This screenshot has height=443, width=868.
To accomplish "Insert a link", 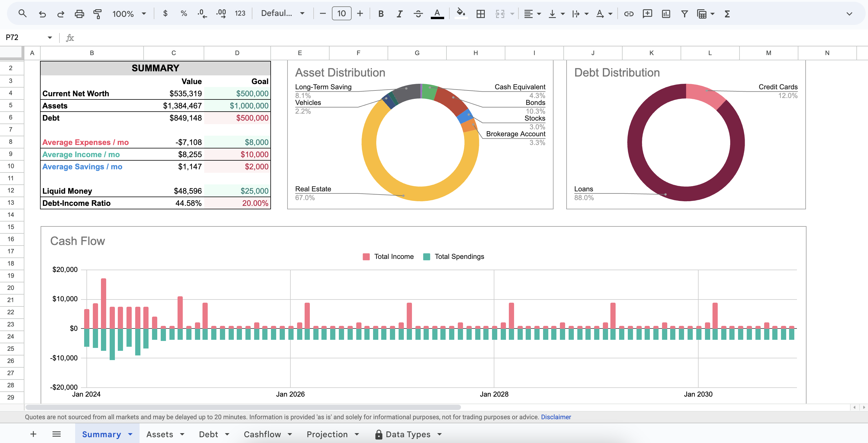I will click(629, 14).
